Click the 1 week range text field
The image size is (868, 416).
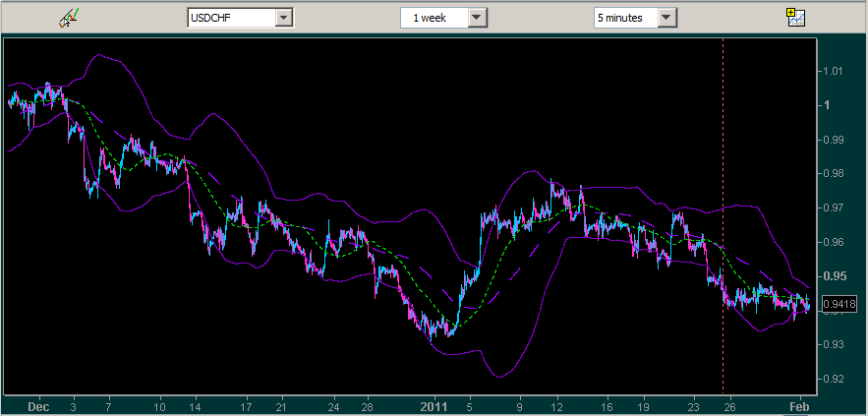pyautogui.click(x=433, y=18)
